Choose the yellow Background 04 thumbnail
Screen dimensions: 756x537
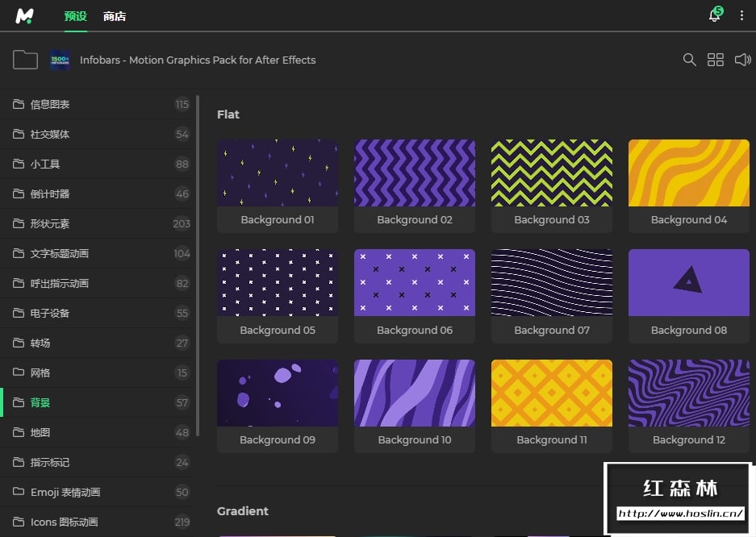tap(689, 173)
